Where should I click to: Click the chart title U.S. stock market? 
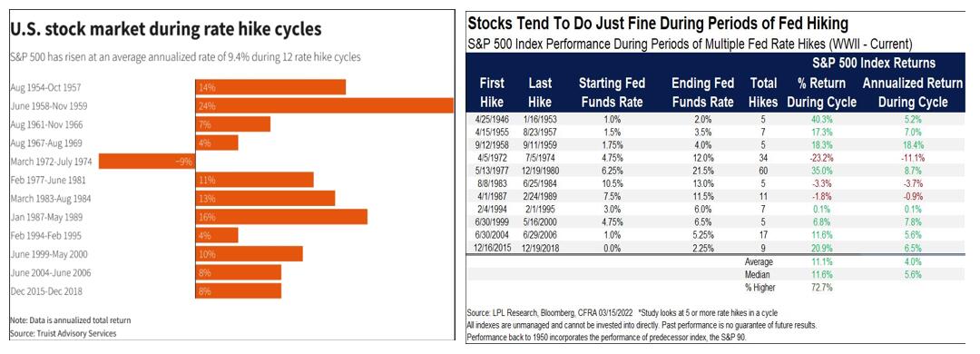166,29
